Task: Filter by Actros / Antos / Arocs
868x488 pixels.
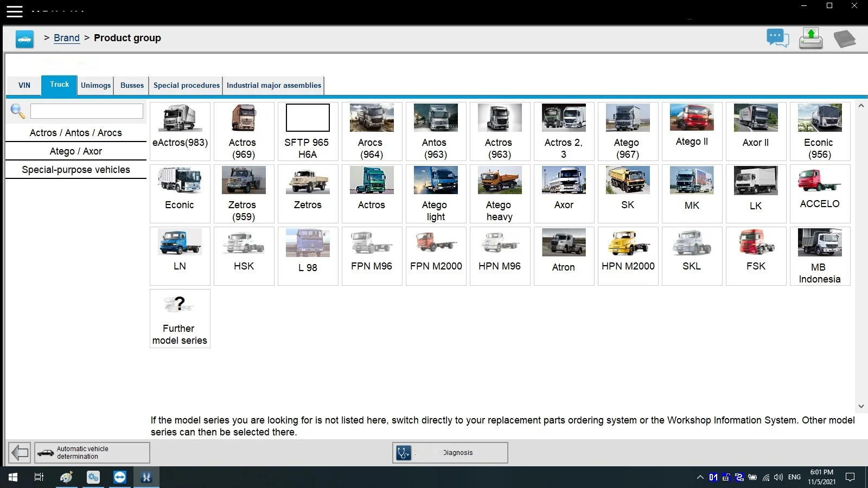Action: click(76, 133)
